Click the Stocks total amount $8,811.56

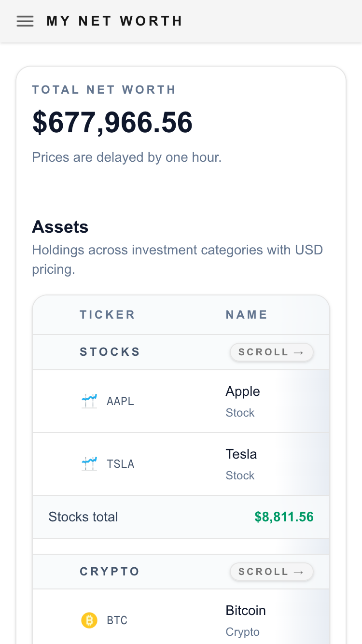(x=284, y=517)
